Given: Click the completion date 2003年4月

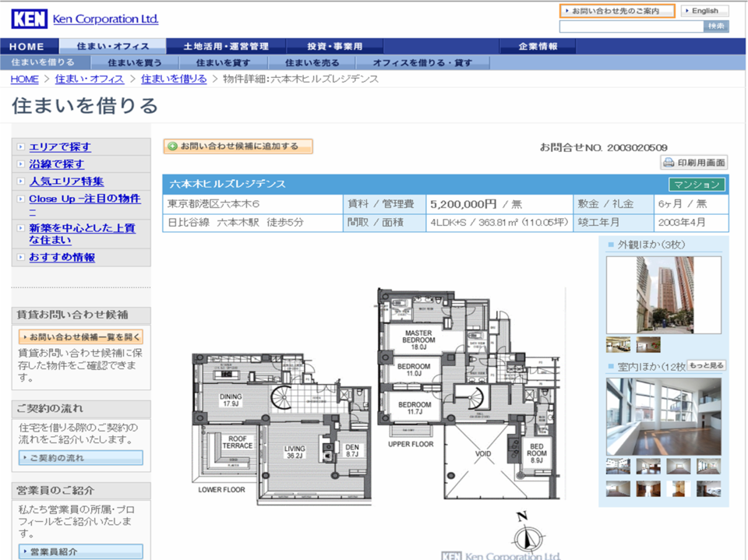Looking at the screenshot, I should 691,222.
